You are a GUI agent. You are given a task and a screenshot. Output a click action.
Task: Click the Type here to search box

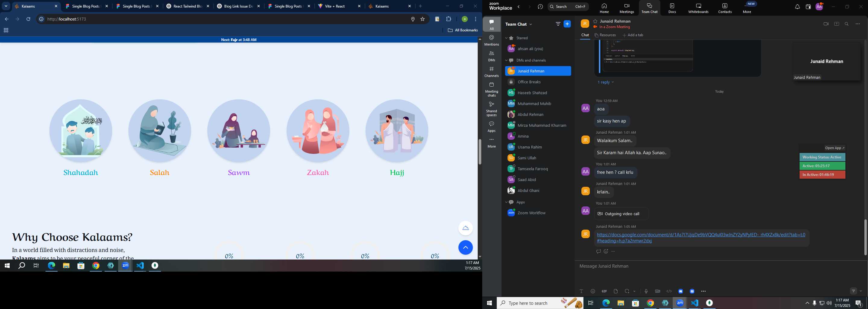tap(540, 303)
